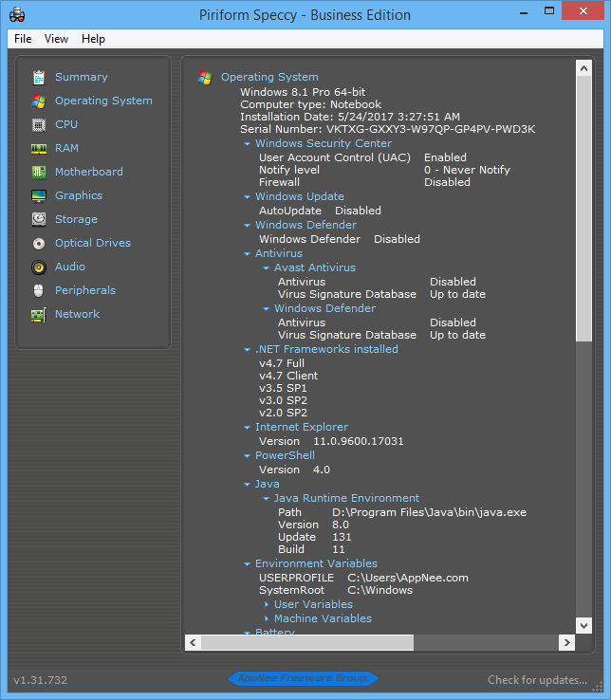Switch to the Motherboard section
The image size is (611, 700).
pos(89,172)
